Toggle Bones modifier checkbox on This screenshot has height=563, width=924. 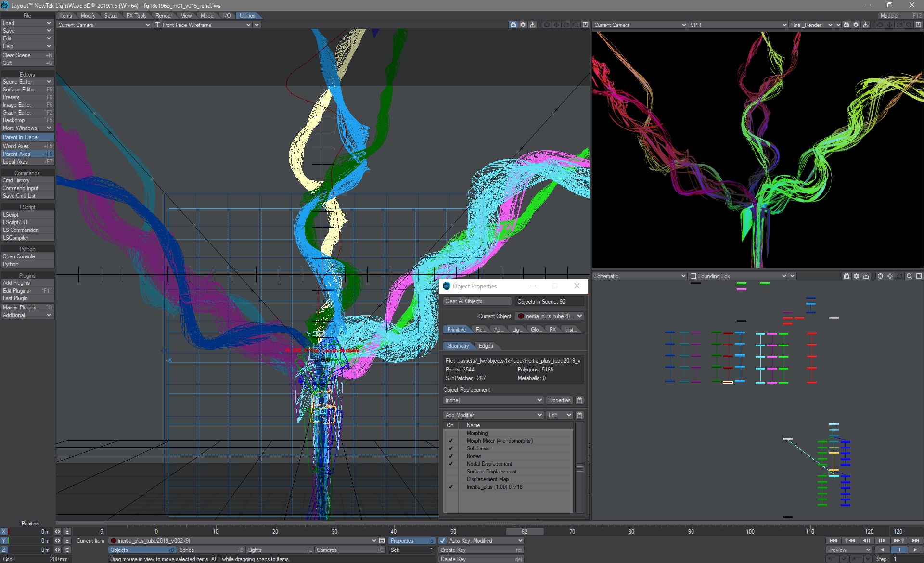[x=451, y=455]
